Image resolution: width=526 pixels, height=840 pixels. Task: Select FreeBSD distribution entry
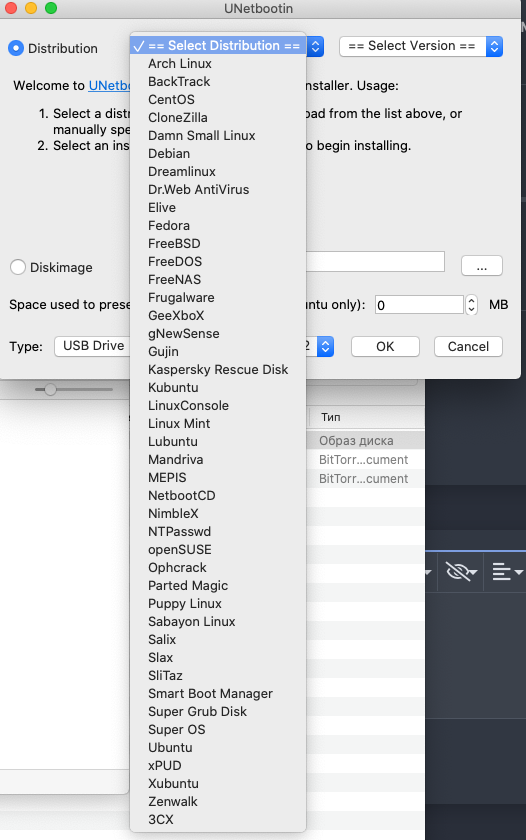(218, 244)
